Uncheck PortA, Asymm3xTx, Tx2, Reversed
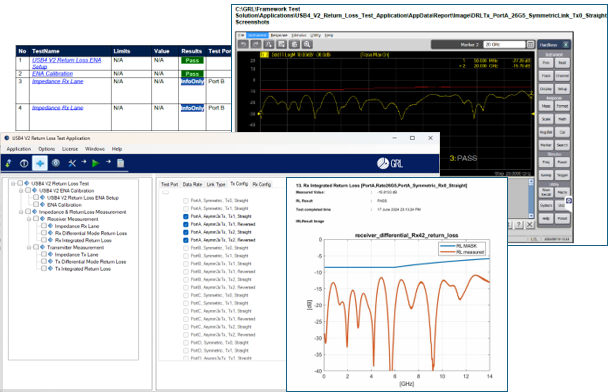This screenshot has height=392, width=616. [x=186, y=240]
